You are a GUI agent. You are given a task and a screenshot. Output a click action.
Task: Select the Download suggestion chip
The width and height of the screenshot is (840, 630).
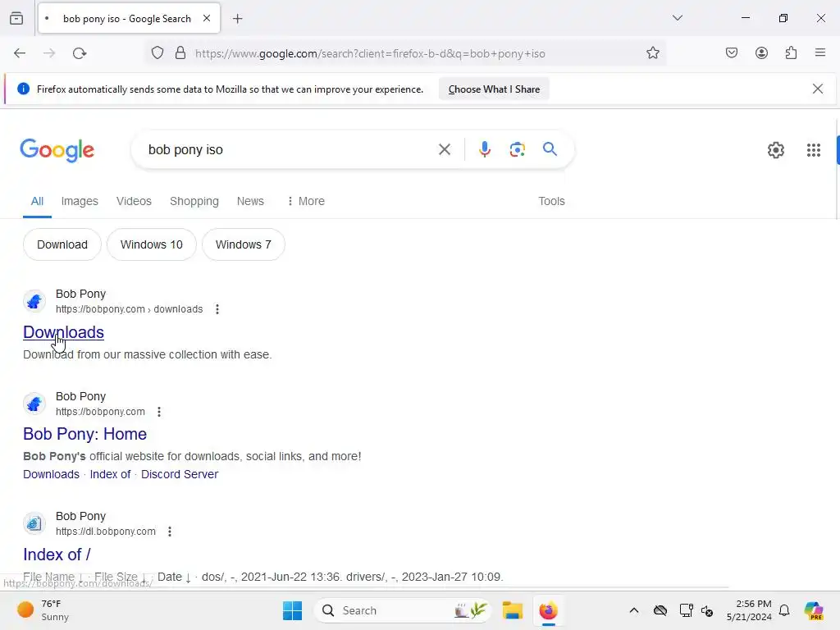click(62, 244)
